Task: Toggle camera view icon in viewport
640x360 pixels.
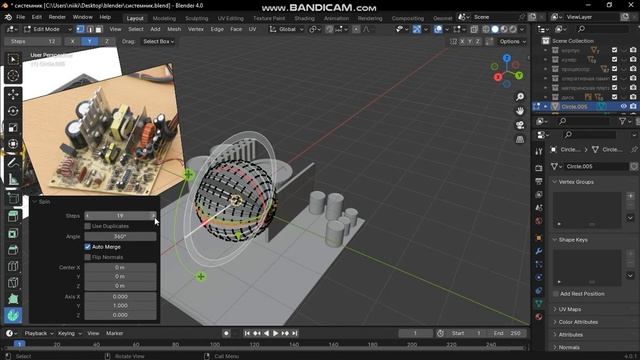Action: click(x=520, y=125)
